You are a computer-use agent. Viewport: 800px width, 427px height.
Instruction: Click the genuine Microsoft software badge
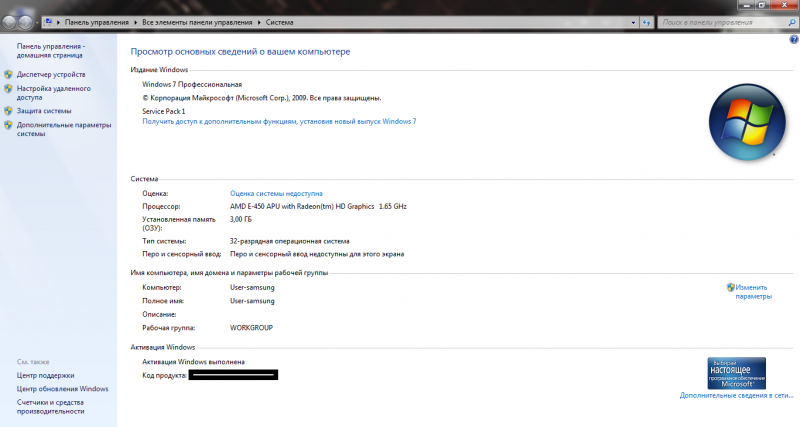tap(737, 372)
